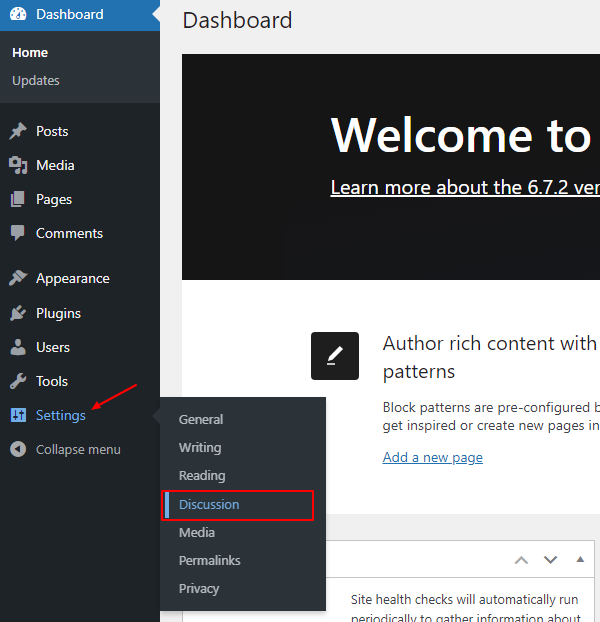Click the Comments speech bubble icon
600x622 pixels.
(x=18, y=233)
